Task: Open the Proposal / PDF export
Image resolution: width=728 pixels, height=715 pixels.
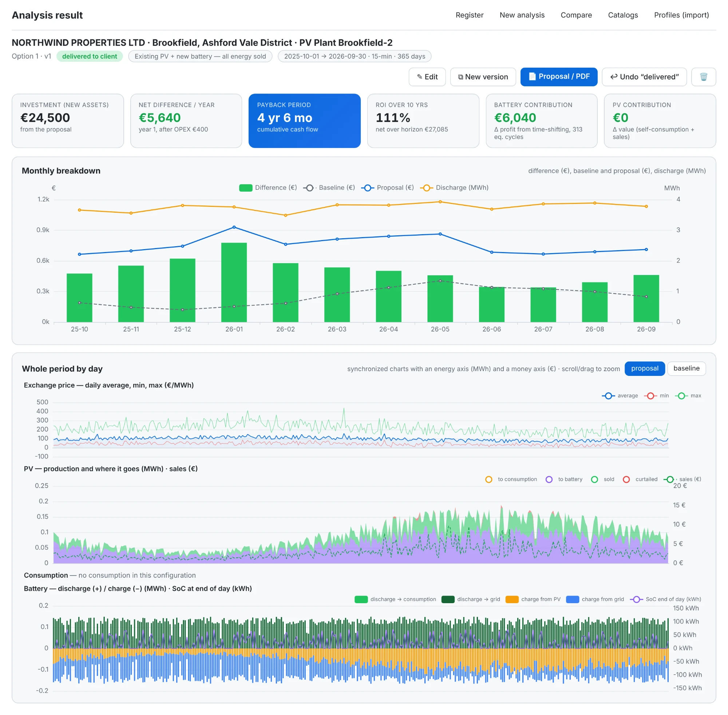Action: point(559,76)
